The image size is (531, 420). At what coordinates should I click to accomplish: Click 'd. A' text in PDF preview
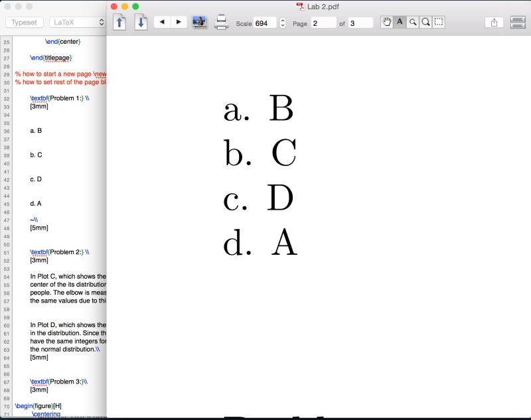[x=260, y=242]
